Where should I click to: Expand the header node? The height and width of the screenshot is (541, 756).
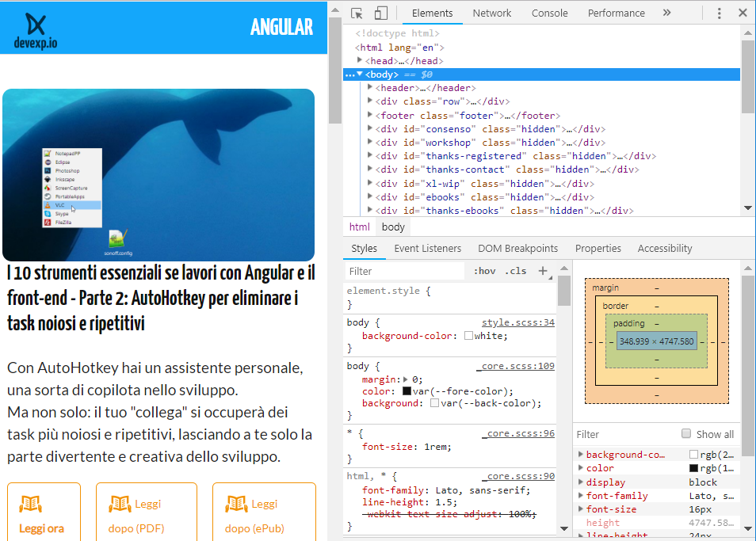370,87
